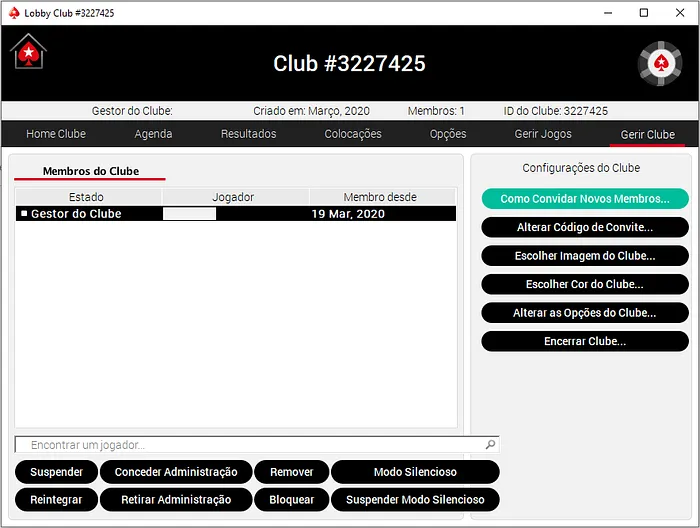The height and width of the screenshot is (528, 700).
Task: Maximize the Lobby Club window
Action: 643,13
